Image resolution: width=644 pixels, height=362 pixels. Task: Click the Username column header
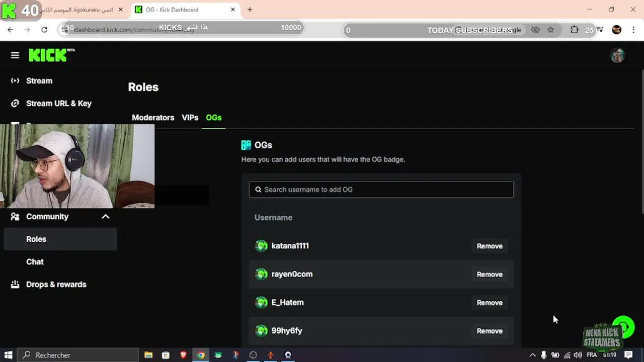point(273,218)
